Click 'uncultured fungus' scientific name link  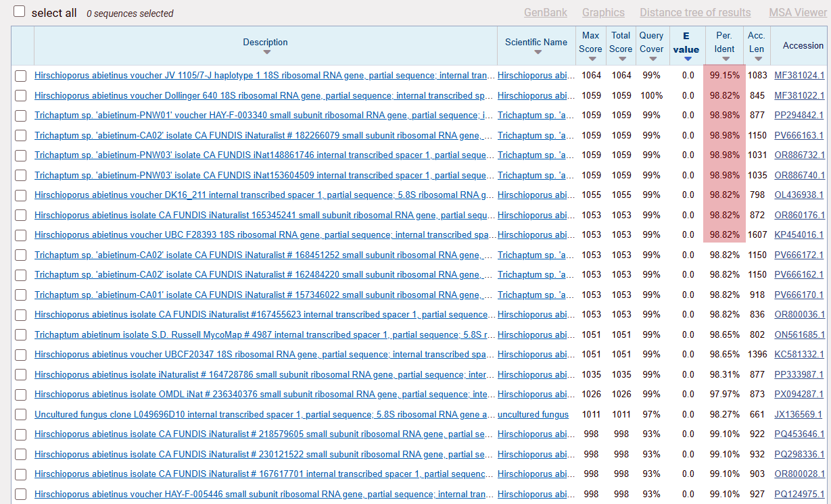pyautogui.click(x=533, y=415)
